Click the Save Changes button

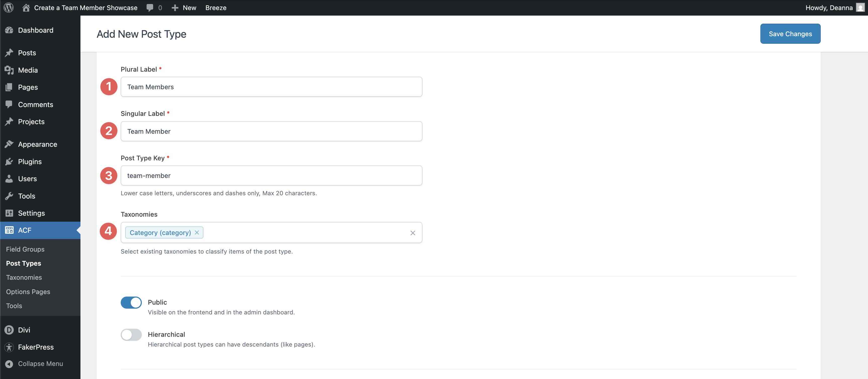click(x=790, y=34)
